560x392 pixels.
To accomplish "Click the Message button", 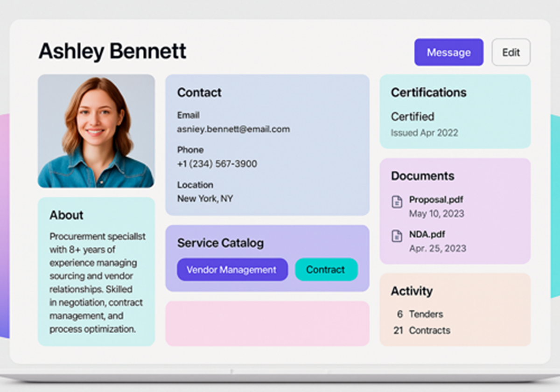I will (x=448, y=52).
